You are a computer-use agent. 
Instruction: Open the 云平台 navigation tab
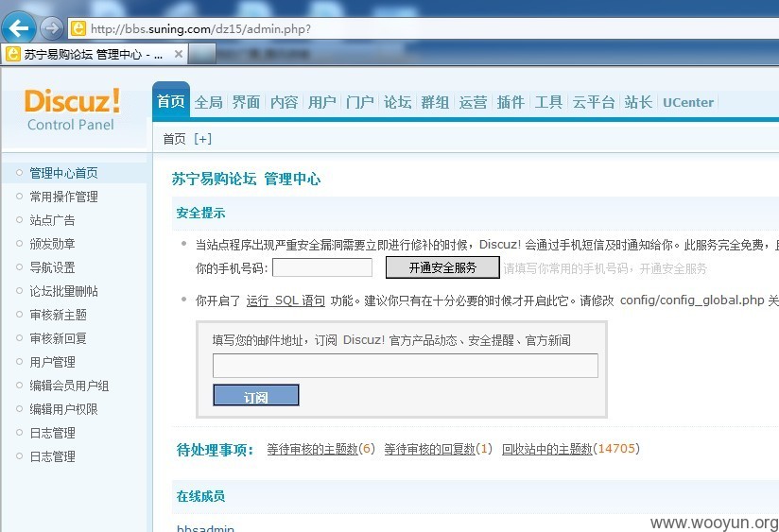593,102
